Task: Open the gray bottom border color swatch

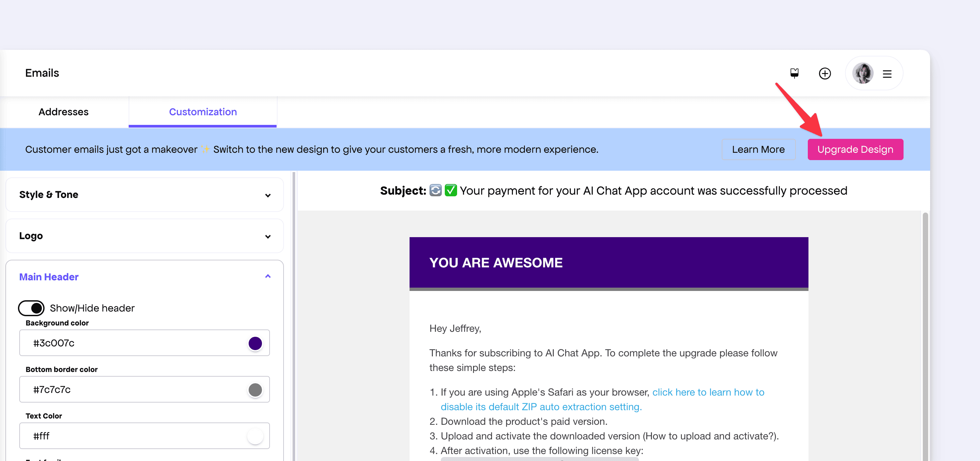Action: [x=255, y=390]
